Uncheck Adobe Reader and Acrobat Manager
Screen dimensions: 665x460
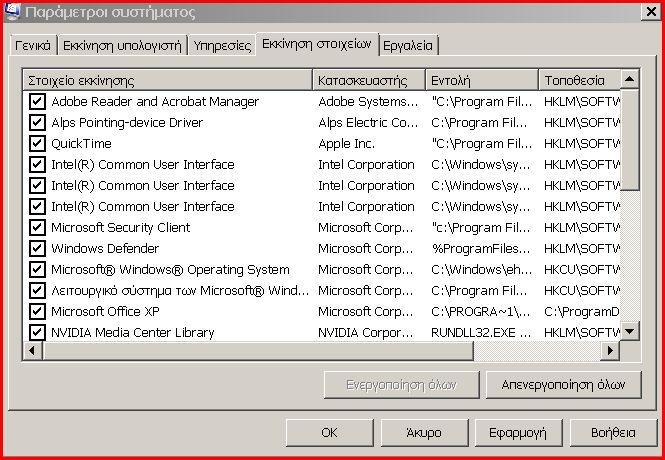pos(37,102)
